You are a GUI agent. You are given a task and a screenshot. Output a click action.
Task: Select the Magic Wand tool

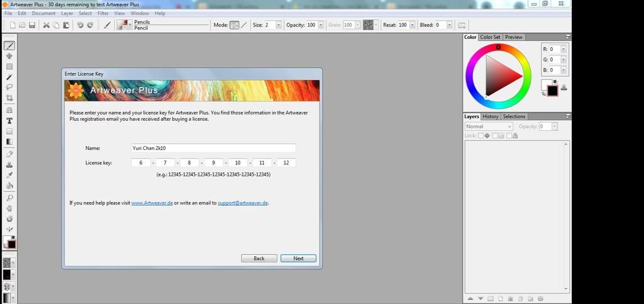pos(9,77)
